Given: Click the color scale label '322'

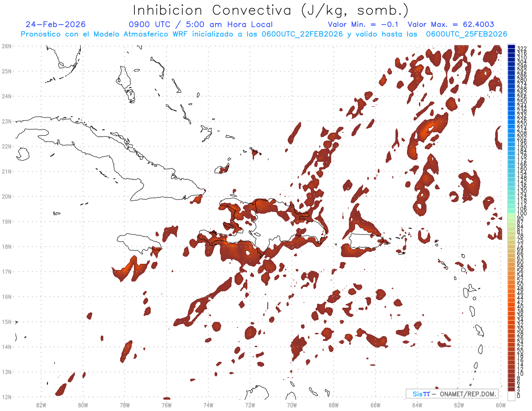Looking at the screenshot, I should click(x=522, y=48).
